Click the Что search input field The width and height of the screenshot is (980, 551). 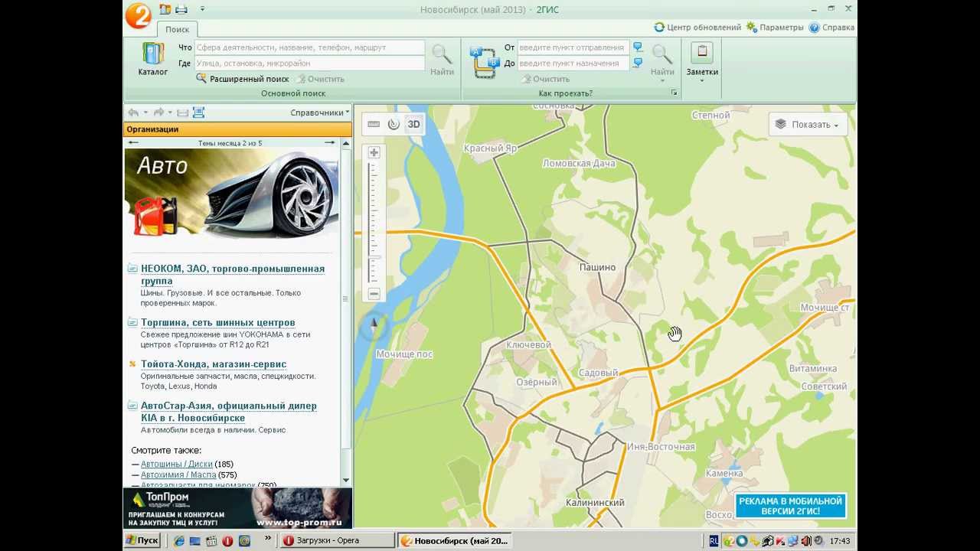[309, 47]
